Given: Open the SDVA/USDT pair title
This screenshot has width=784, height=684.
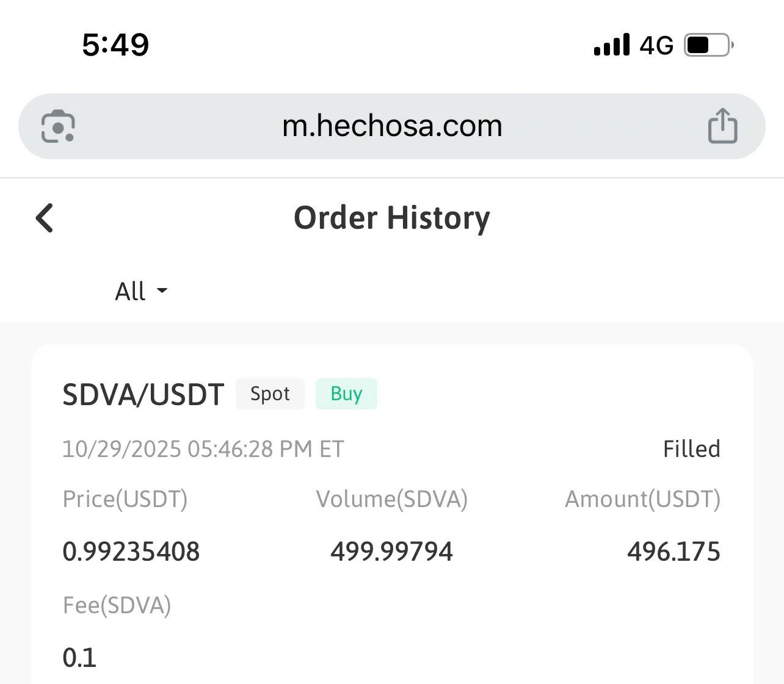Looking at the screenshot, I should point(143,395).
